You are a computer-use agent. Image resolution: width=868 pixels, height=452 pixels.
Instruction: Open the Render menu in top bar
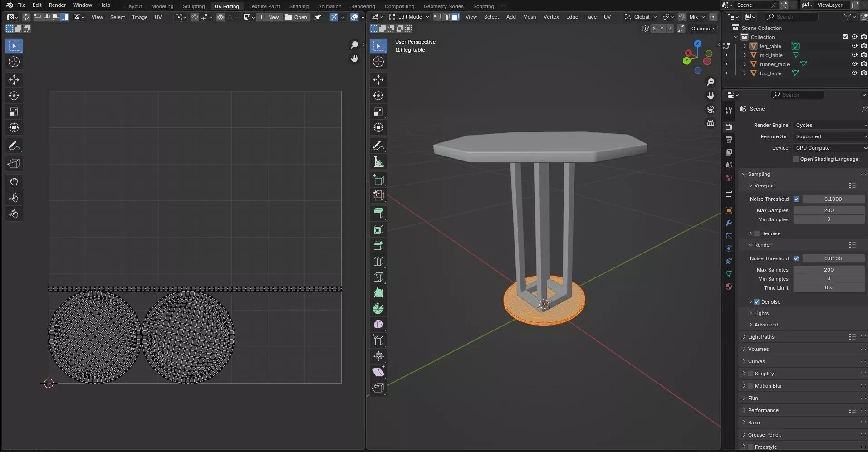(57, 5)
